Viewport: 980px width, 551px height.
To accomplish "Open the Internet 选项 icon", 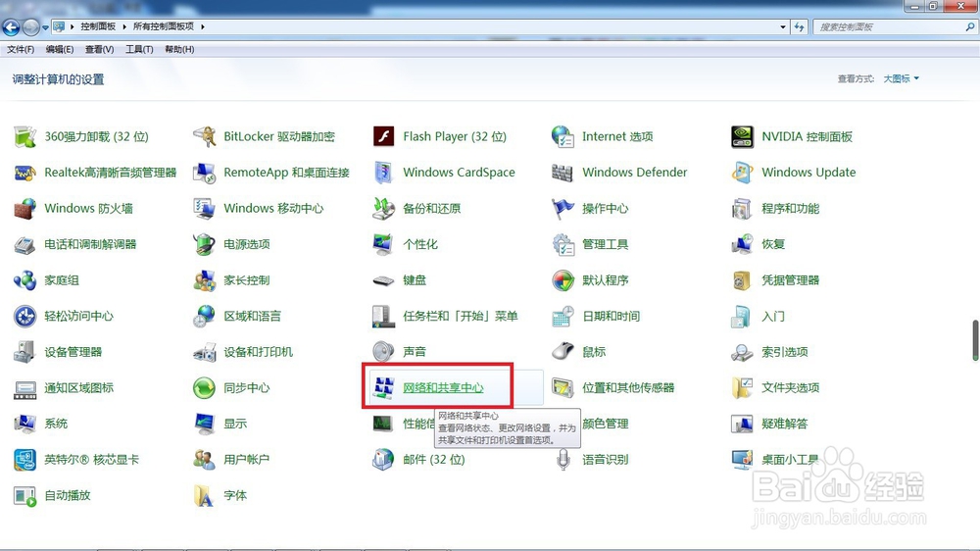I will pyautogui.click(x=563, y=136).
